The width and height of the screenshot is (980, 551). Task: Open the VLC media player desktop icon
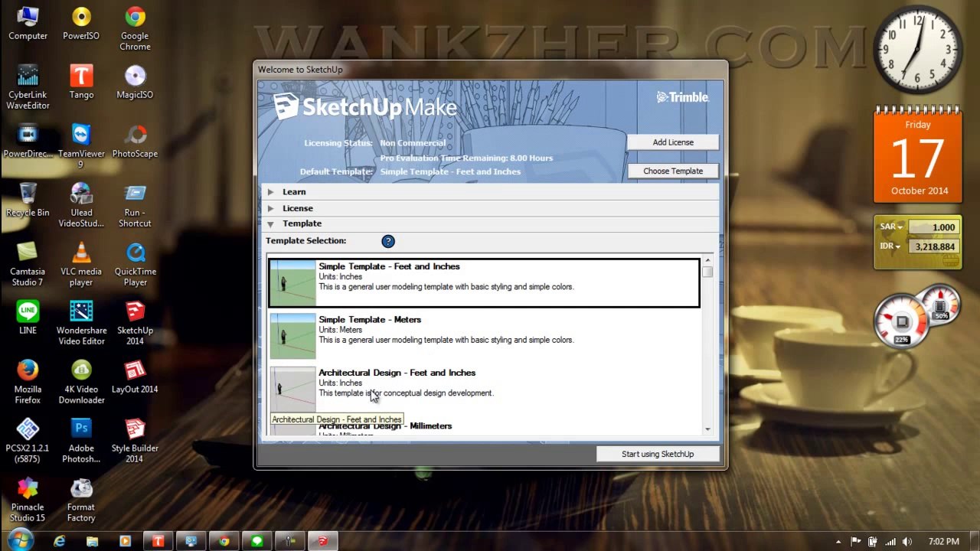[x=81, y=265]
